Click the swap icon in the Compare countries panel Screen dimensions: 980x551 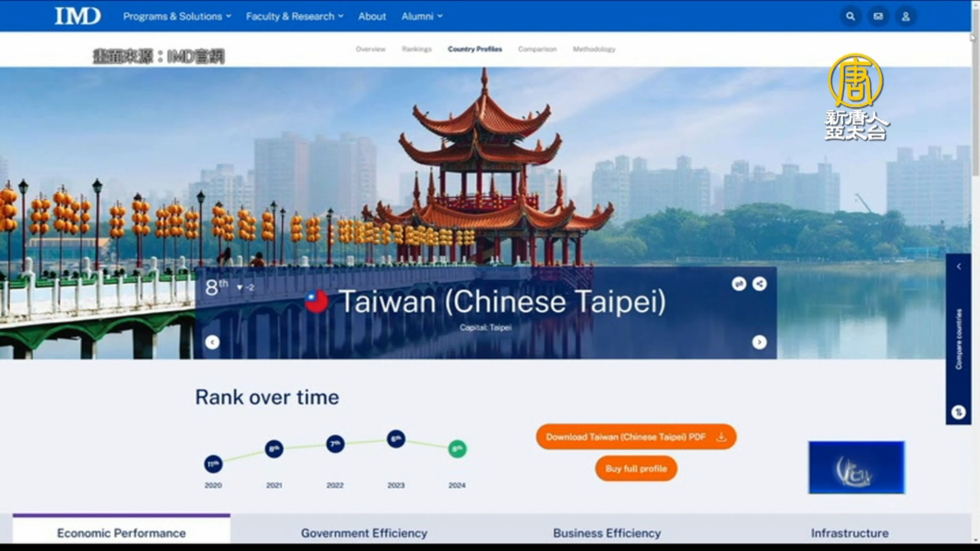[x=959, y=412]
